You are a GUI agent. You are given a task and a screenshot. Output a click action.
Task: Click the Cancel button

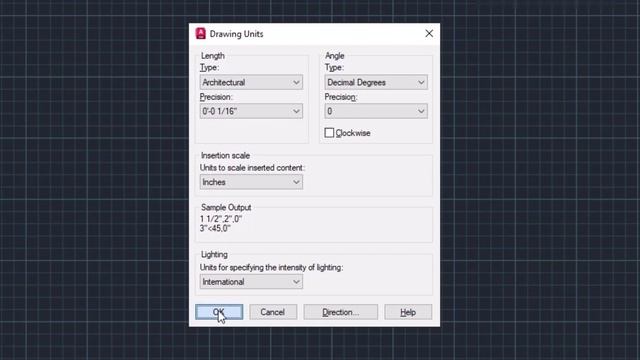(273, 312)
